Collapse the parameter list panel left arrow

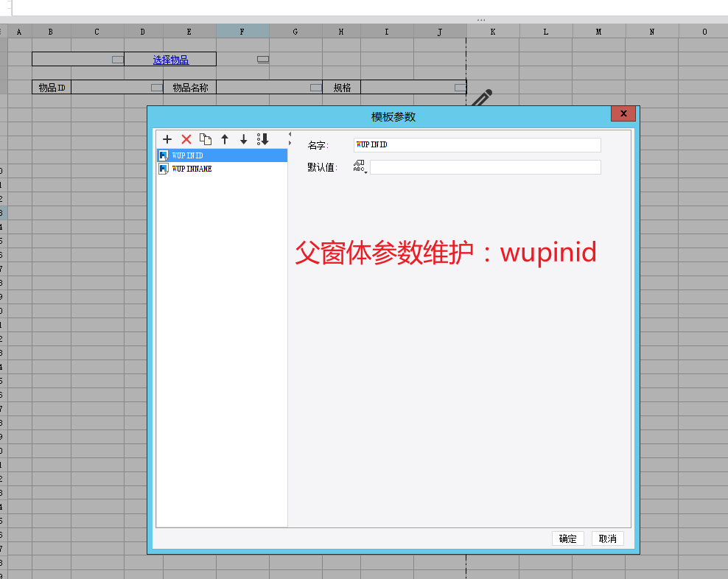[x=290, y=134]
